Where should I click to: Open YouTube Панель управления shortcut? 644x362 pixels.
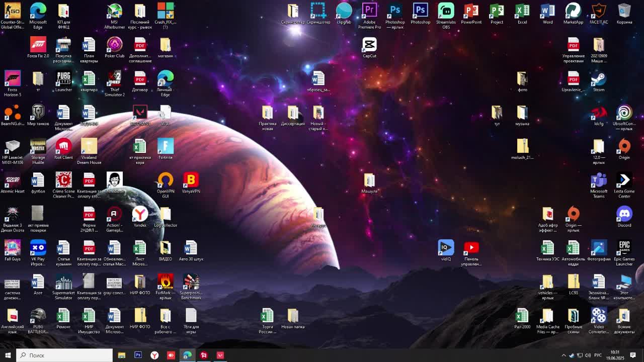[x=471, y=253]
